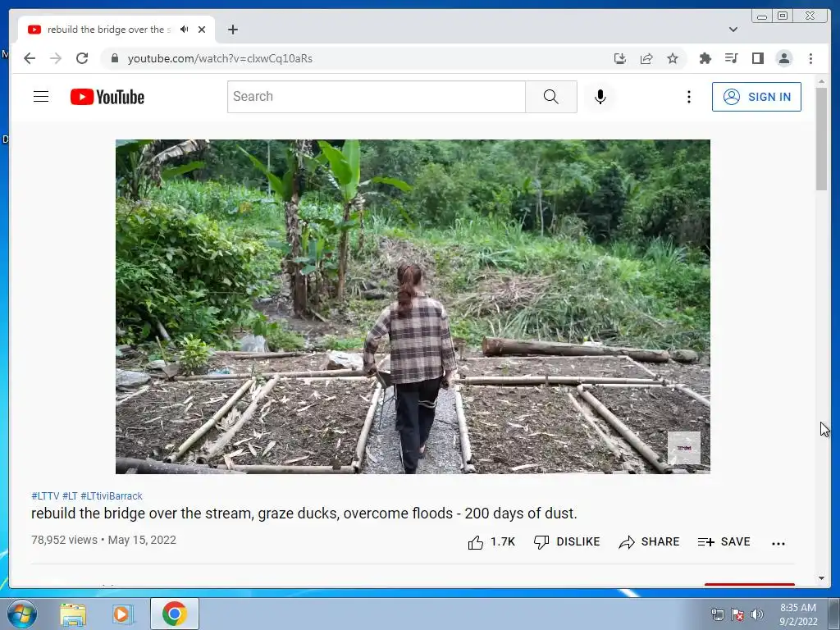840x630 pixels.
Task: Mute the tab via speaker icon
Action: pos(185,30)
